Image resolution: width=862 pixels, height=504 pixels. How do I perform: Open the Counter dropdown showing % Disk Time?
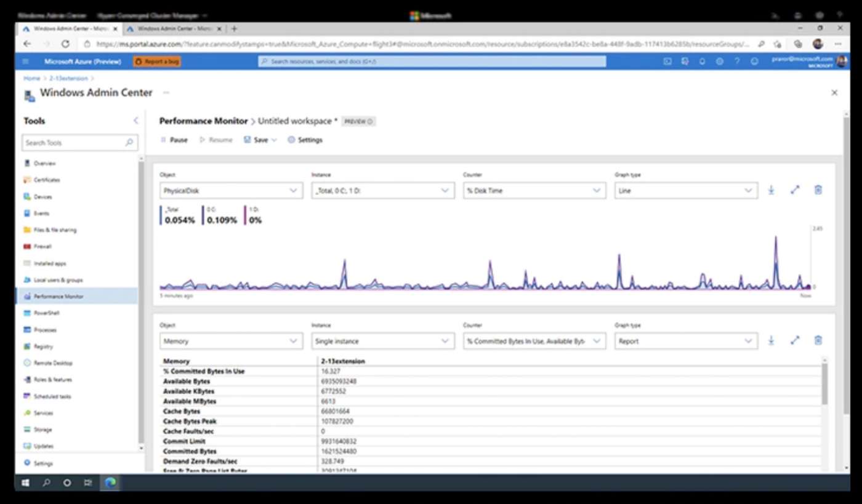point(534,191)
